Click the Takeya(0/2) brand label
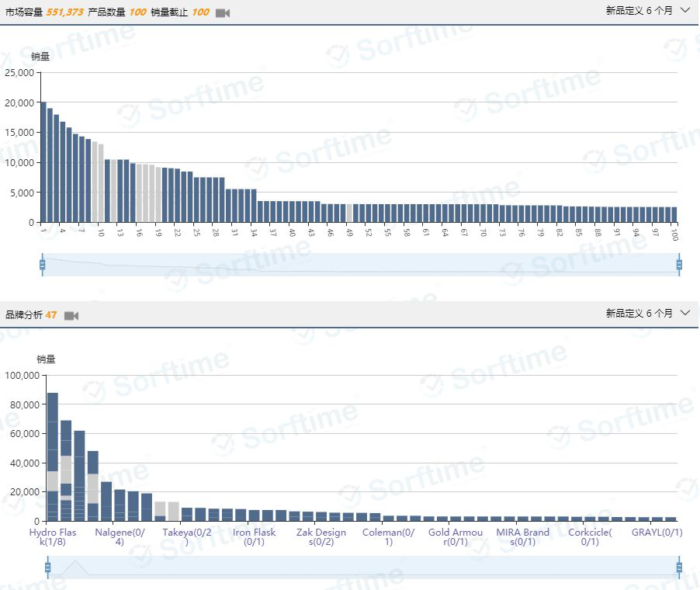Image resolution: width=700 pixels, height=590 pixels. click(x=186, y=537)
